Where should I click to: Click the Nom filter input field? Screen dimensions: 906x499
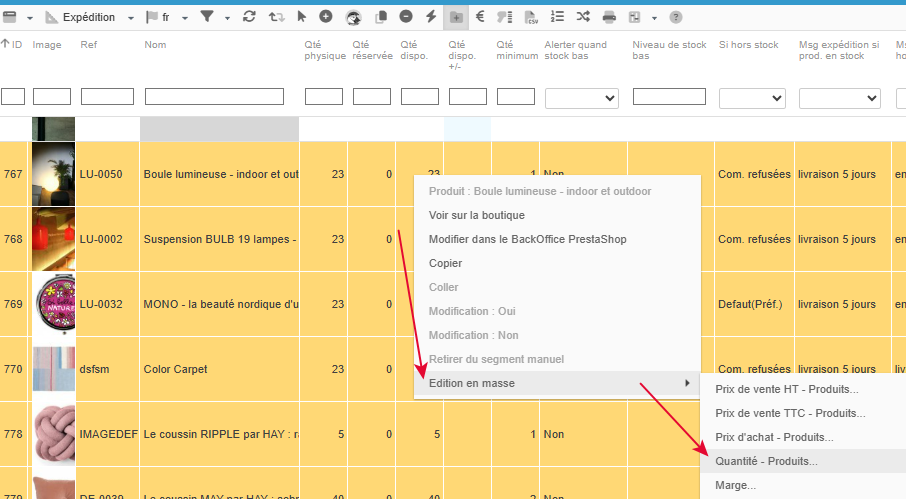click(x=214, y=96)
